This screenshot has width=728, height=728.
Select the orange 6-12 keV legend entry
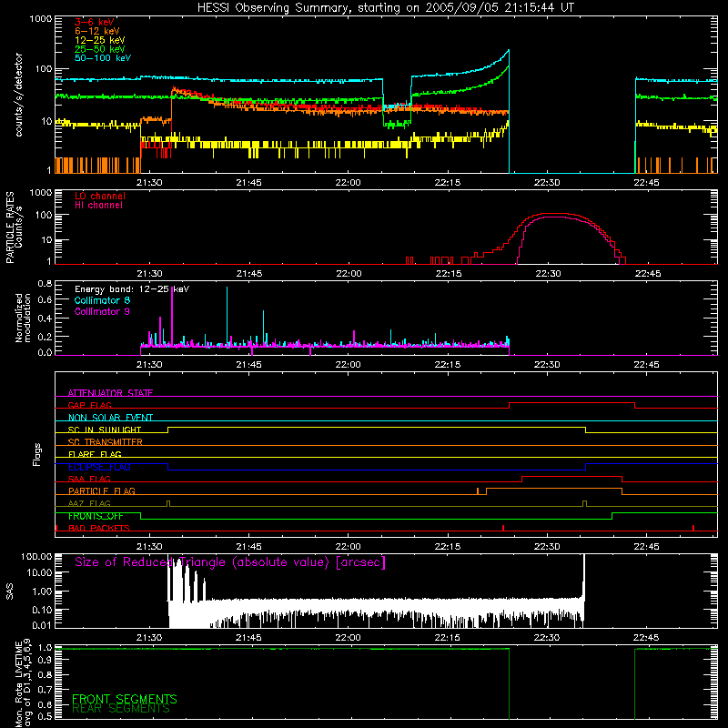tap(97, 31)
